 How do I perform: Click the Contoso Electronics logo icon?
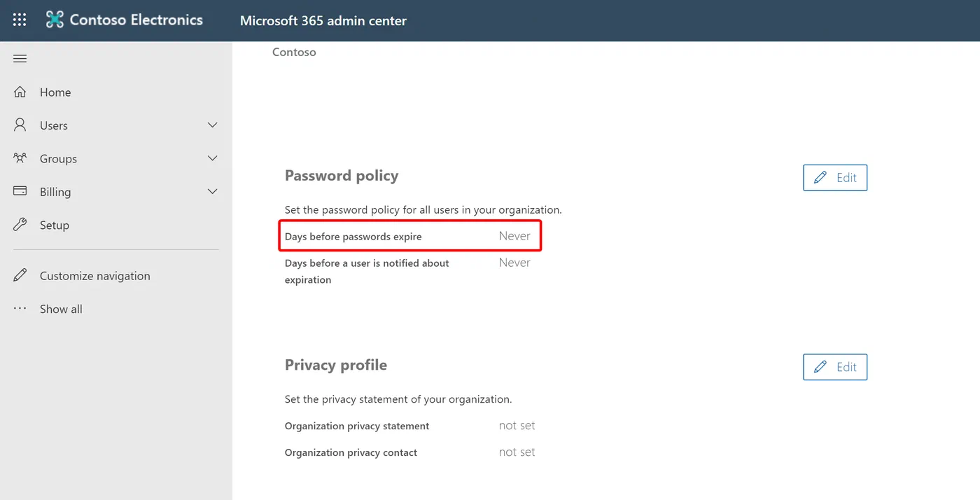tap(55, 20)
